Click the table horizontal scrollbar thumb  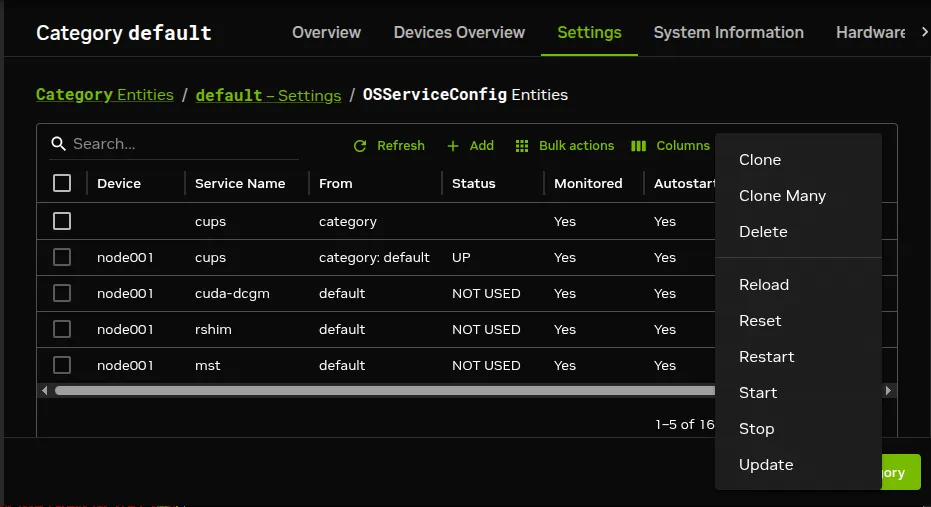[385, 391]
